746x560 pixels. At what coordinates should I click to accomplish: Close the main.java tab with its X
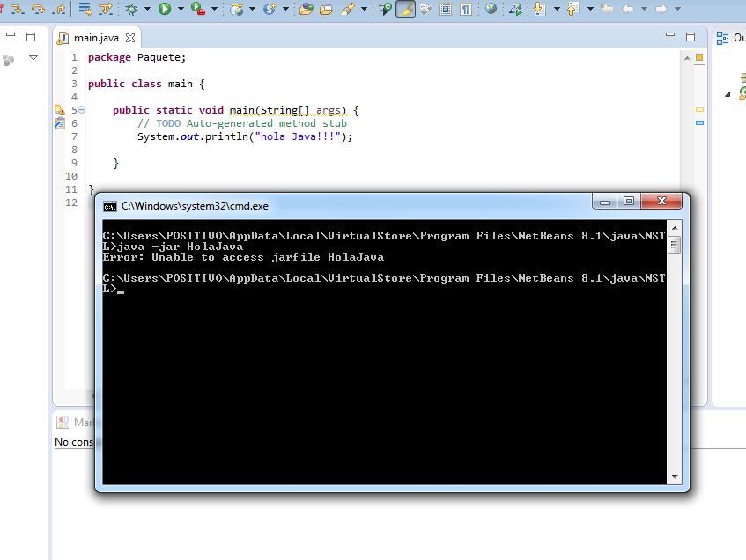tap(129, 38)
